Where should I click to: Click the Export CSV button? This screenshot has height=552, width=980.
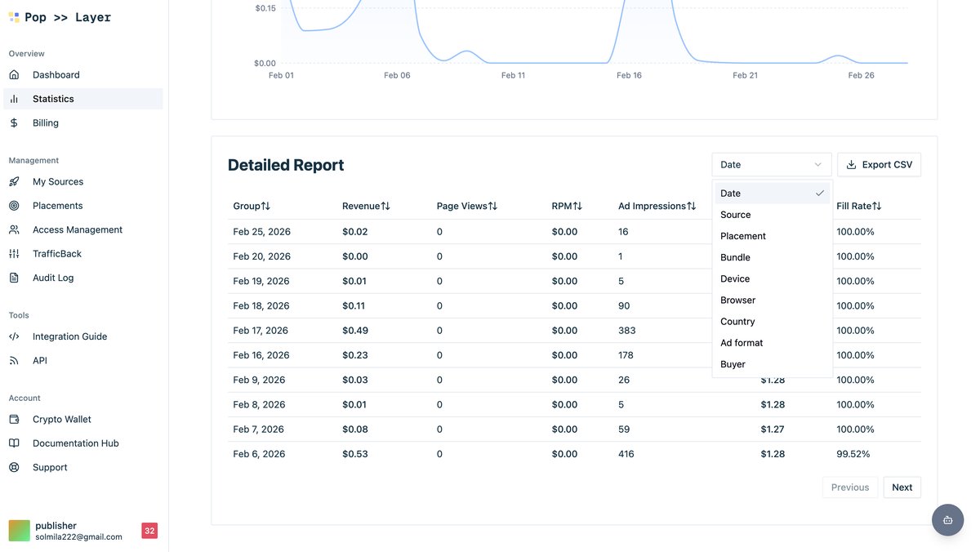pyautogui.click(x=879, y=164)
